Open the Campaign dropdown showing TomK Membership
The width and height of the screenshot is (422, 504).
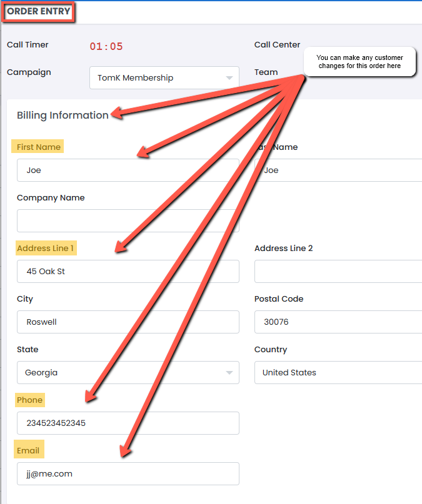(164, 78)
